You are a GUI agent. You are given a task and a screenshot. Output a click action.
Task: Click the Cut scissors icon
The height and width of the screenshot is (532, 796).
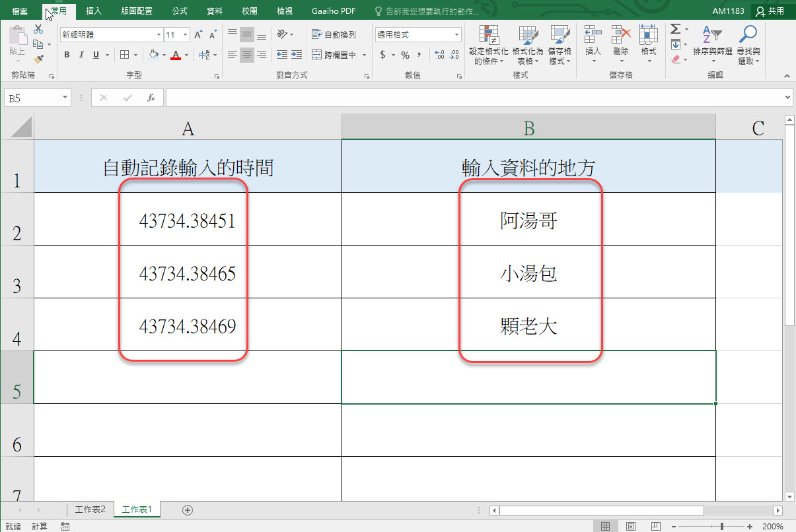coord(38,30)
